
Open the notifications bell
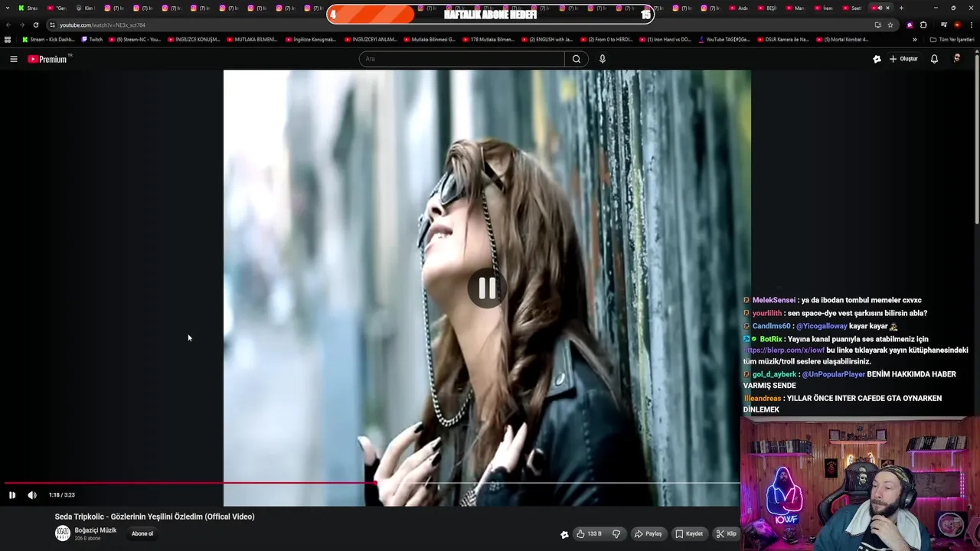934,59
